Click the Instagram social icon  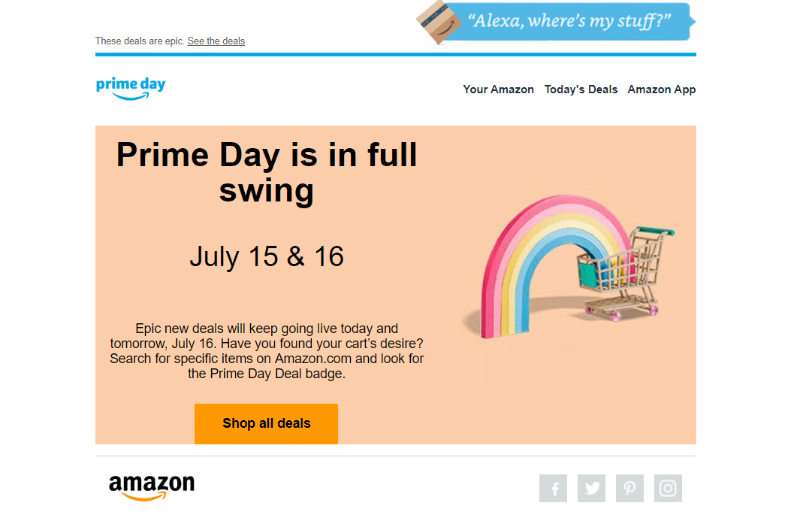pos(668,488)
